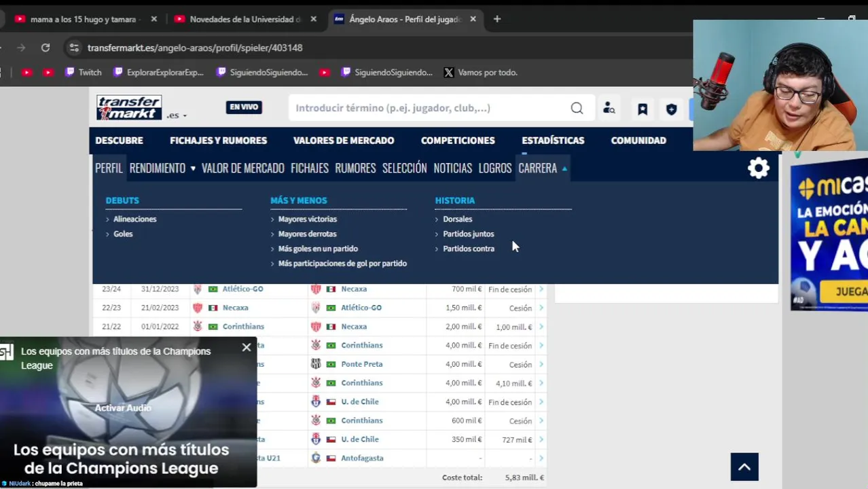
Task: Click the site info icon in address bar
Action: (74, 48)
